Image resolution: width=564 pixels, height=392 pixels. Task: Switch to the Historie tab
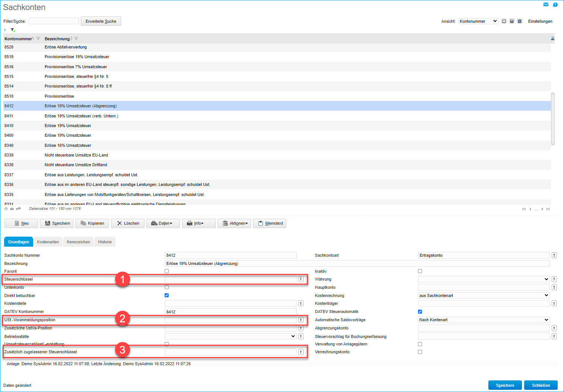(x=105, y=242)
